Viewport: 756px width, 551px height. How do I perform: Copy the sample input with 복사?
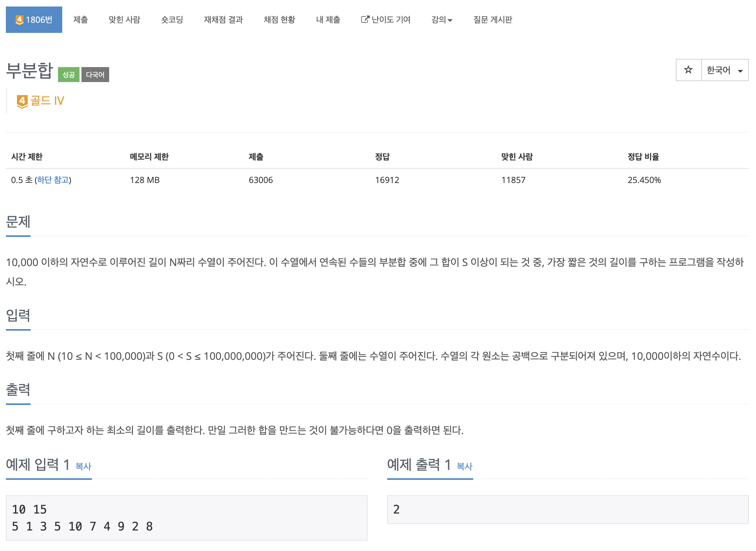83,467
